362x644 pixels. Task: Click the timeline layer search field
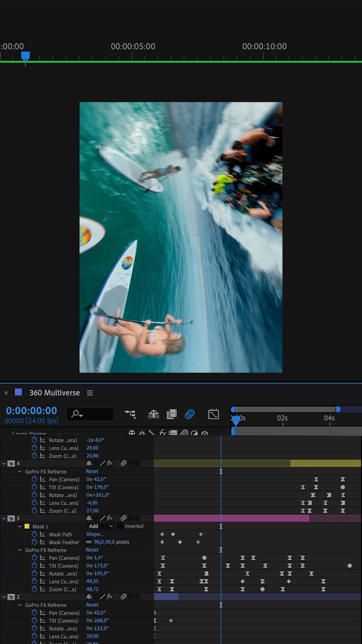coord(90,414)
